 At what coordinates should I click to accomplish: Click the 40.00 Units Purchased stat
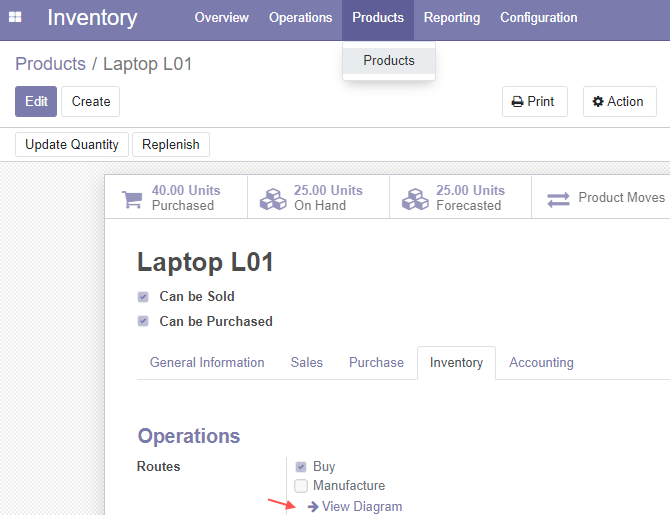pyautogui.click(x=176, y=197)
